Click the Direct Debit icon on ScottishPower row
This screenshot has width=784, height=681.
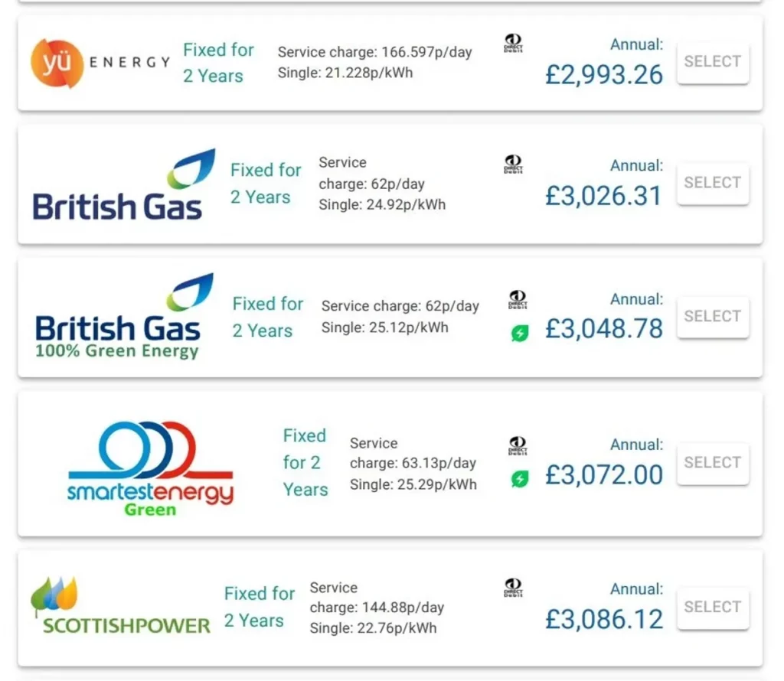pos(514,588)
